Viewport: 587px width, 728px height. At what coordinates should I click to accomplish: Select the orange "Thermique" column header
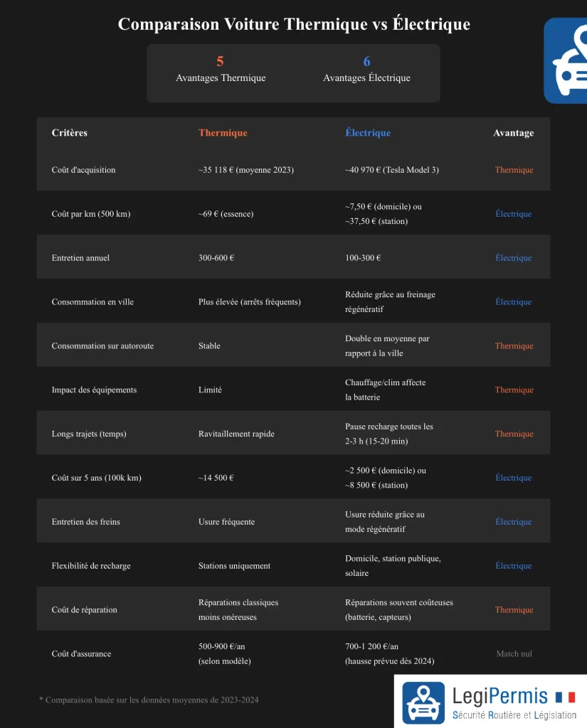(x=223, y=133)
